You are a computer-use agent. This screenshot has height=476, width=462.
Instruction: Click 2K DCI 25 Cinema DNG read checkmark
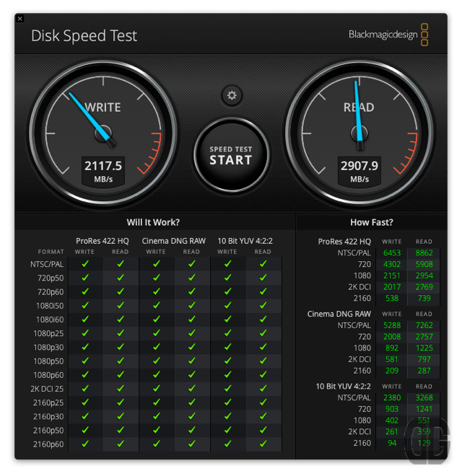(192, 388)
